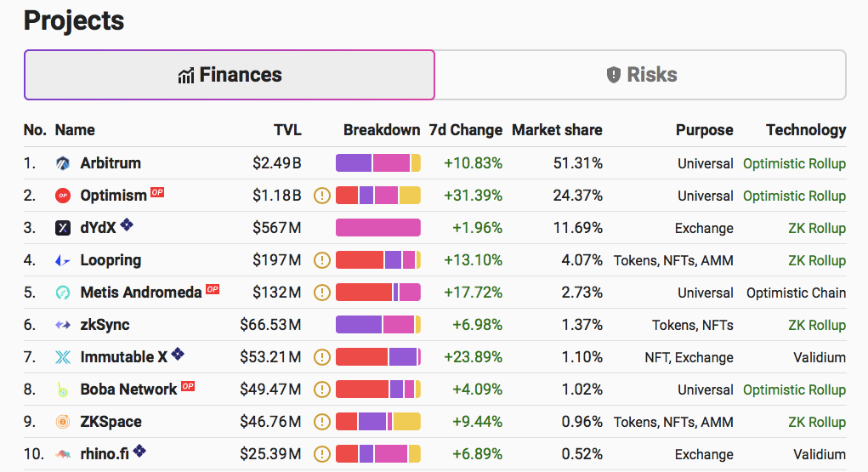Click the ZKSpace logo icon
The image size is (868, 472).
pos(63,422)
